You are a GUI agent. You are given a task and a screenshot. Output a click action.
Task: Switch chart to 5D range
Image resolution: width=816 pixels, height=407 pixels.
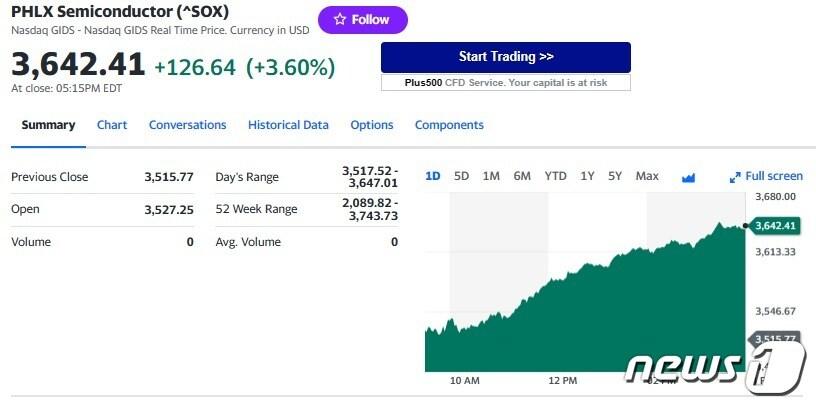(x=461, y=176)
